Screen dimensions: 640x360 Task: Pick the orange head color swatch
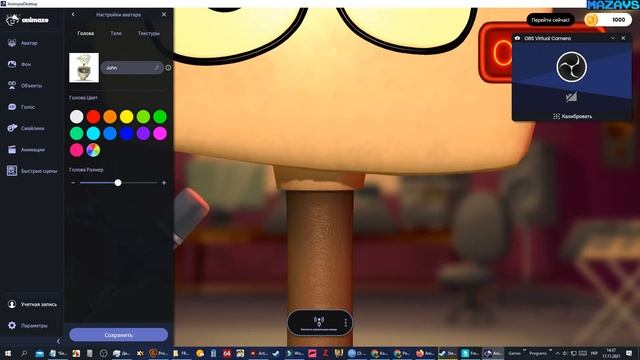110,117
